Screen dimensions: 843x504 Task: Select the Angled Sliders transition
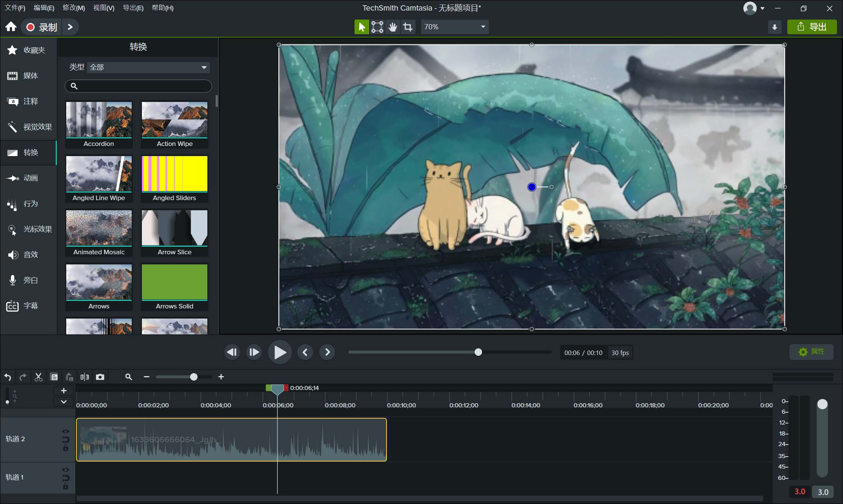click(x=175, y=179)
